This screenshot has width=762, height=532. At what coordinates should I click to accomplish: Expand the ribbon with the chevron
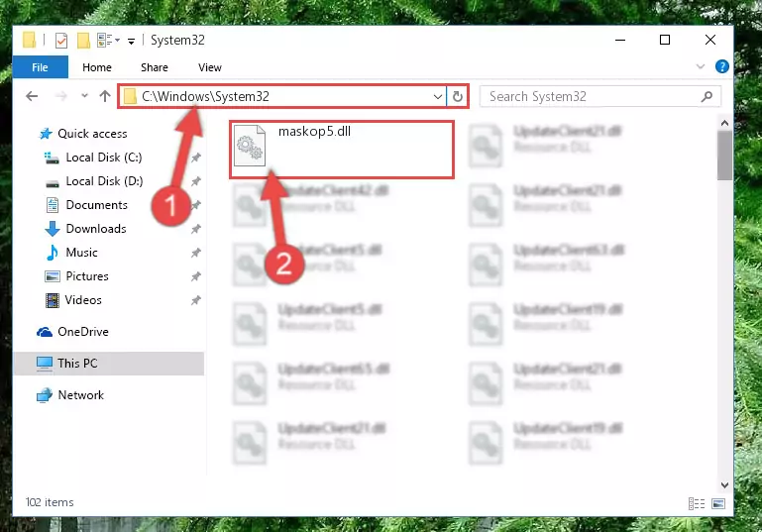coord(701,66)
